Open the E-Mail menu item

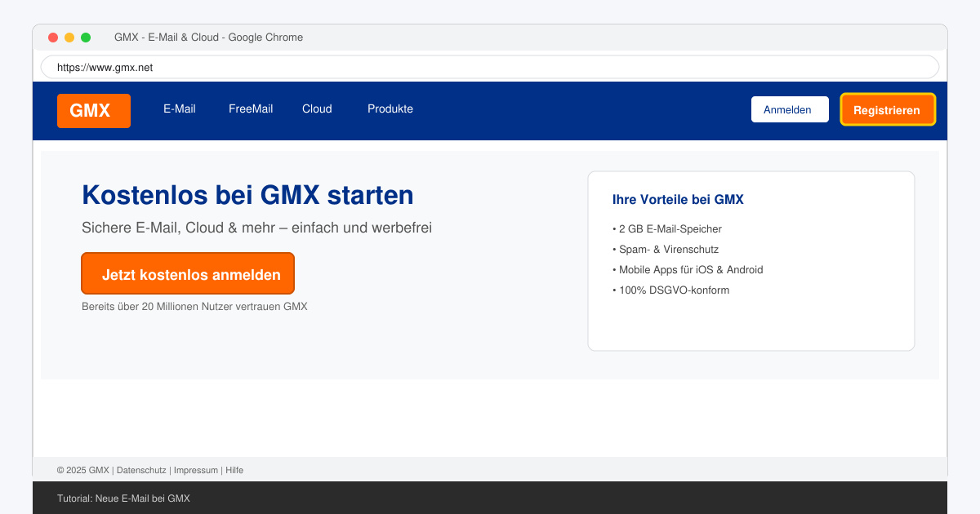[180, 109]
